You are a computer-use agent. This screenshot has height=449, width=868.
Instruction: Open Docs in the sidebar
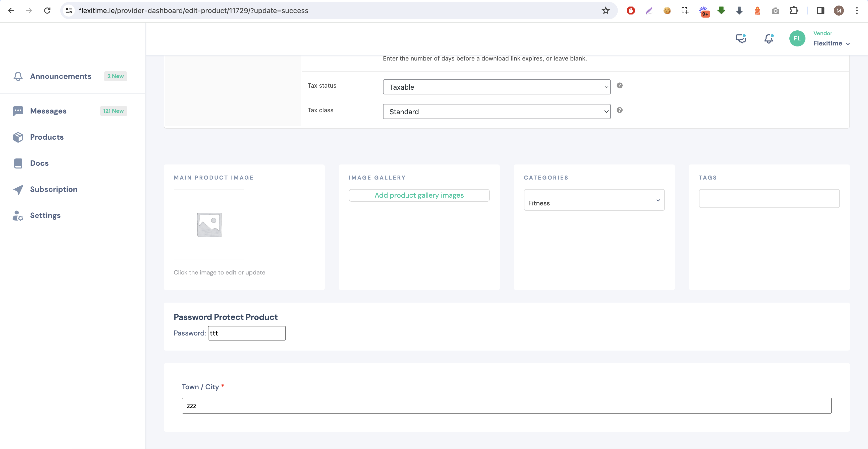coord(39,163)
